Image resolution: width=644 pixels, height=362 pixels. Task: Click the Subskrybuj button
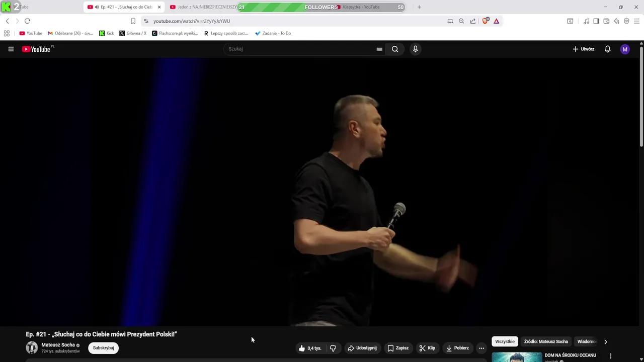coord(103,348)
